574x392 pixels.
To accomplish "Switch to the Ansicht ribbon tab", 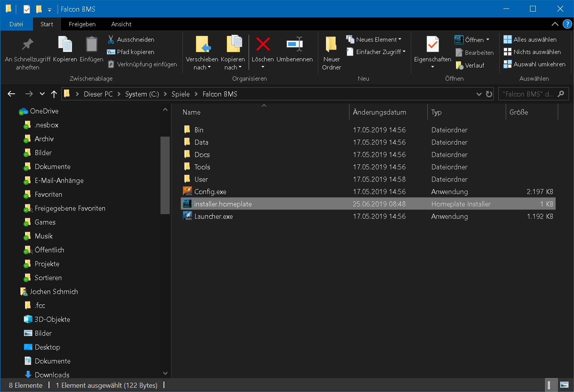I will point(121,24).
